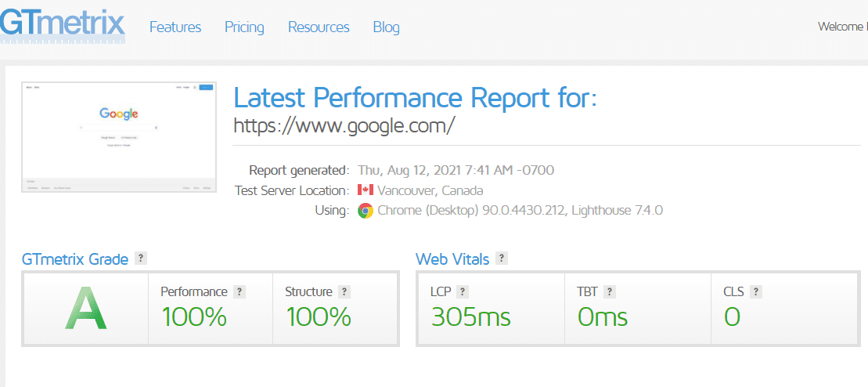Click the Chrome browser icon
The height and width of the screenshot is (387, 868).
coord(366,211)
